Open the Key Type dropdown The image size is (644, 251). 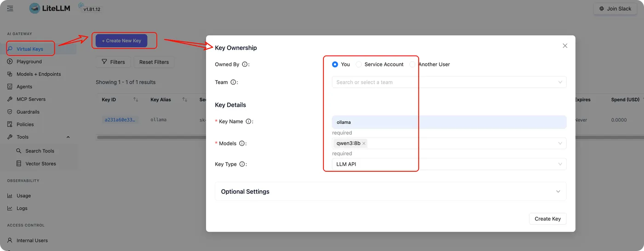[x=448, y=164]
